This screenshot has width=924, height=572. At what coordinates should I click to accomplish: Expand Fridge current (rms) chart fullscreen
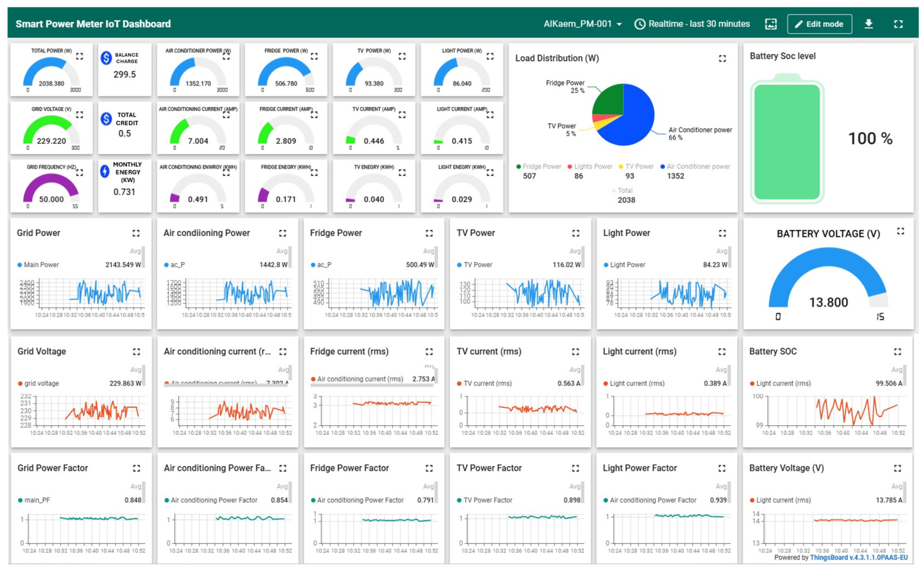pos(429,352)
